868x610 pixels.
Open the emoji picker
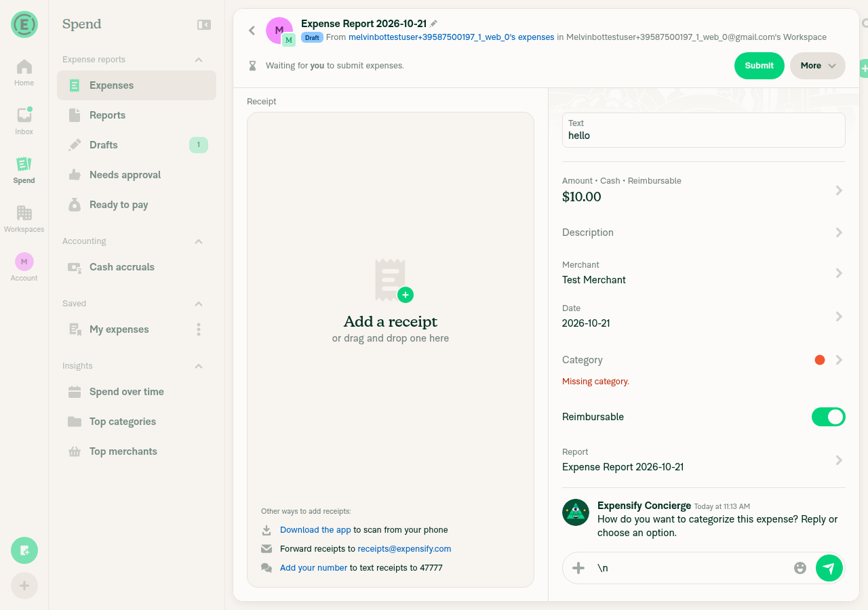point(800,568)
